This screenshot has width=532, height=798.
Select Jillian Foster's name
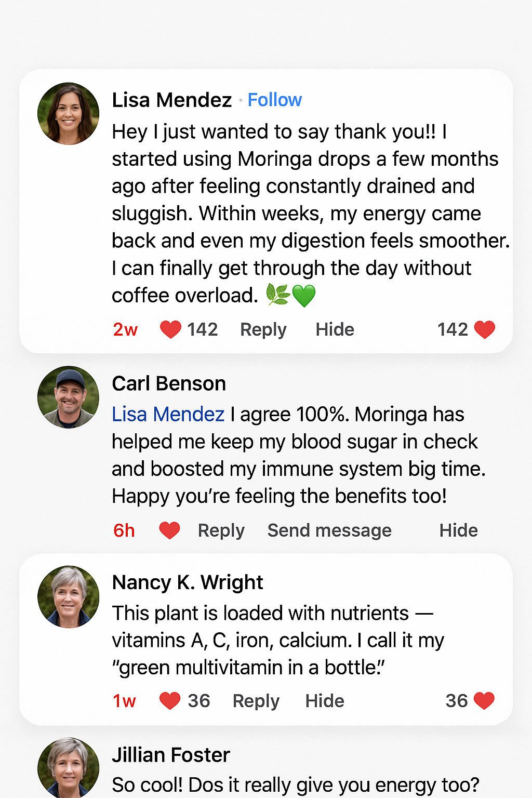pos(171,755)
